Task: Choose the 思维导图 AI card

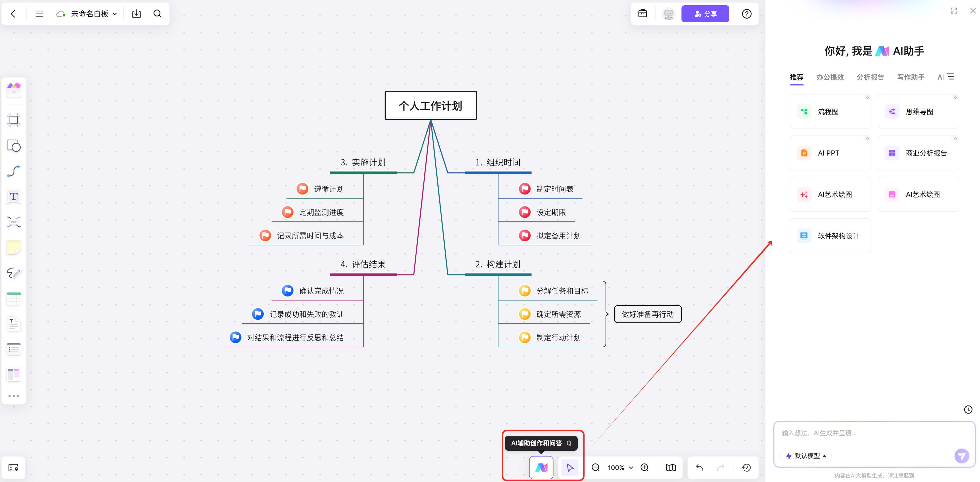Action: click(918, 112)
